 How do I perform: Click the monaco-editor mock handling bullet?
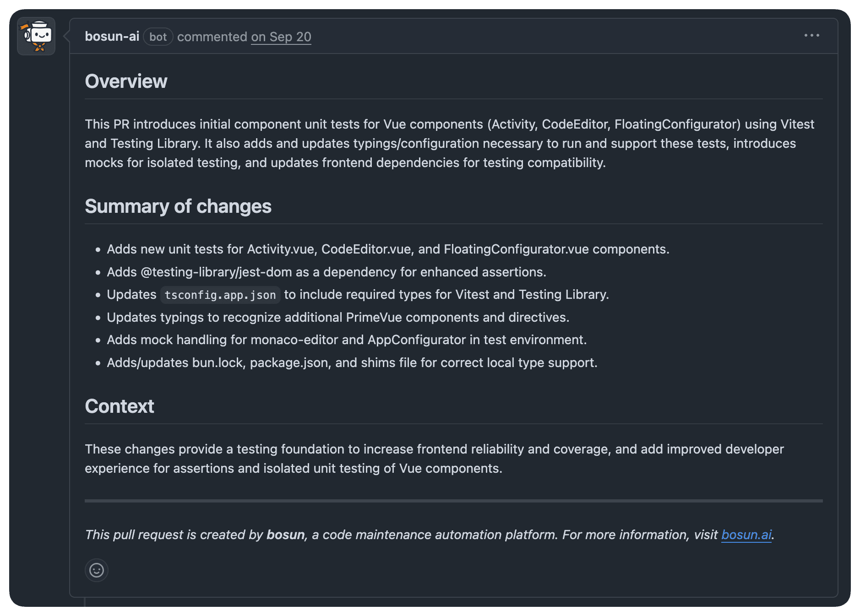pos(347,340)
